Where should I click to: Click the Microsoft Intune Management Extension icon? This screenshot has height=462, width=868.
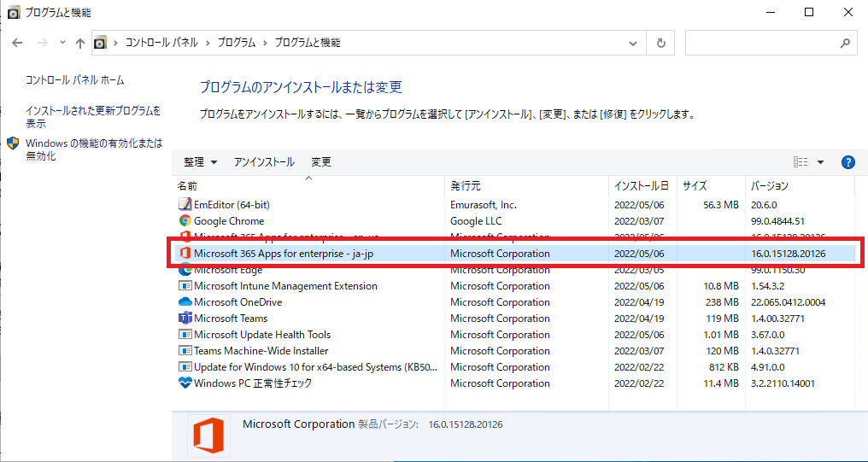click(x=185, y=286)
